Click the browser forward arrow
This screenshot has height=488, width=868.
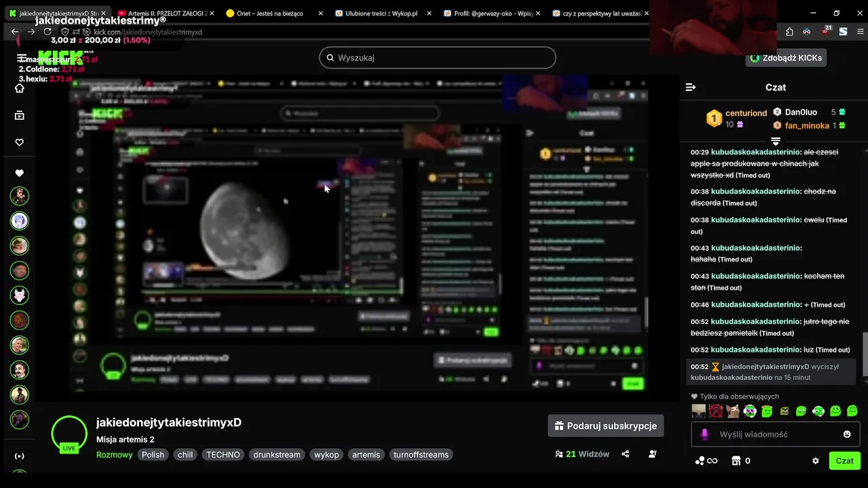pos(31,32)
